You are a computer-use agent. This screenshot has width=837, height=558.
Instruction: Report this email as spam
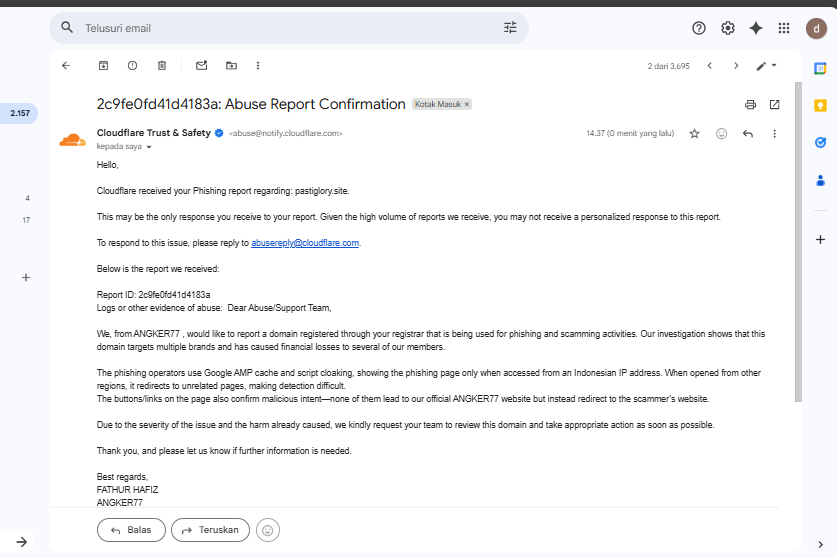[x=132, y=66]
